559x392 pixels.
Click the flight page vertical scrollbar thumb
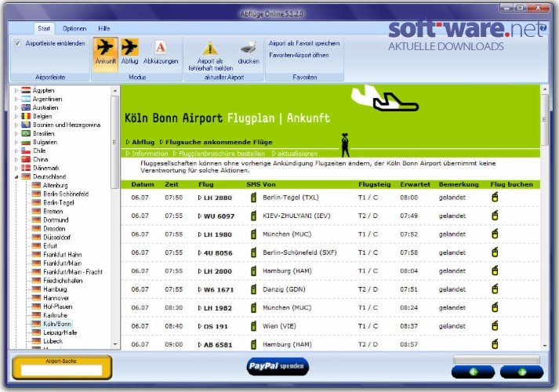[x=544, y=120]
